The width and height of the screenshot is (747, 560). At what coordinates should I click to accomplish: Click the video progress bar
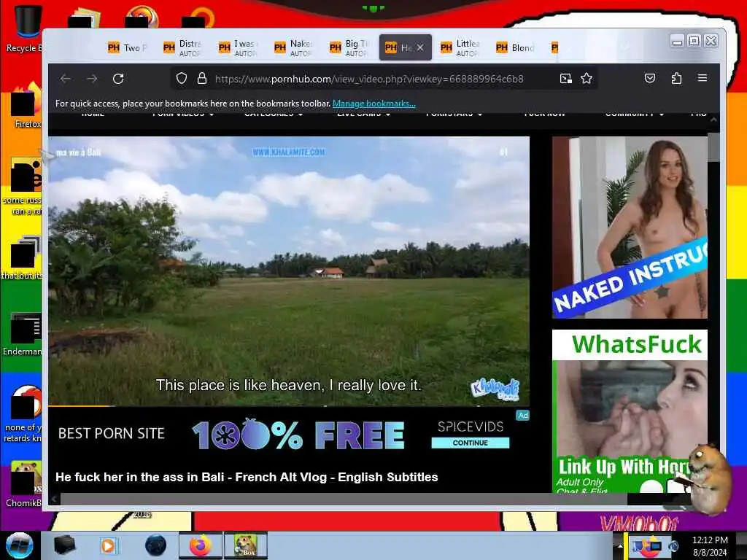[x=289, y=406]
